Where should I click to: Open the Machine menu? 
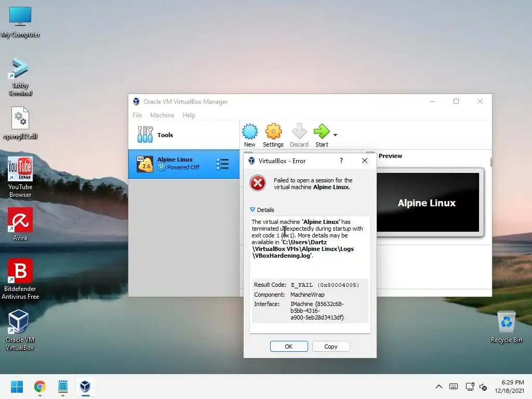pos(162,115)
